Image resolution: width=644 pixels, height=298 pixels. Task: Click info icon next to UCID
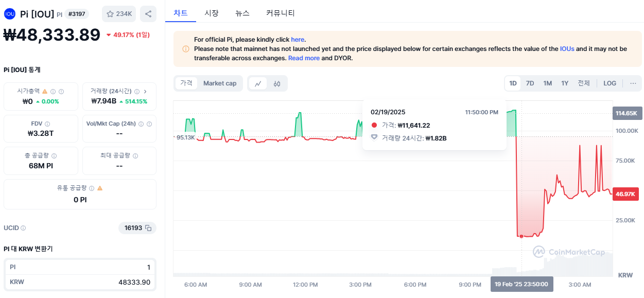click(23, 228)
